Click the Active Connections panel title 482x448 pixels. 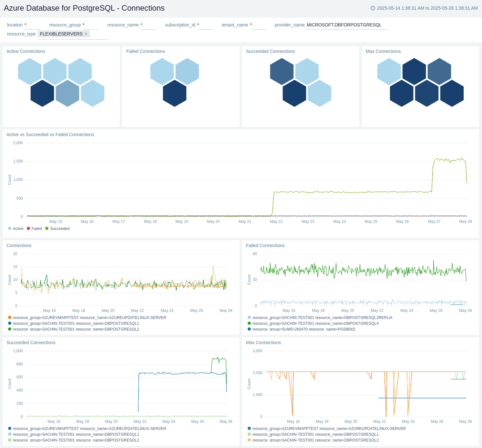tap(26, 51)
